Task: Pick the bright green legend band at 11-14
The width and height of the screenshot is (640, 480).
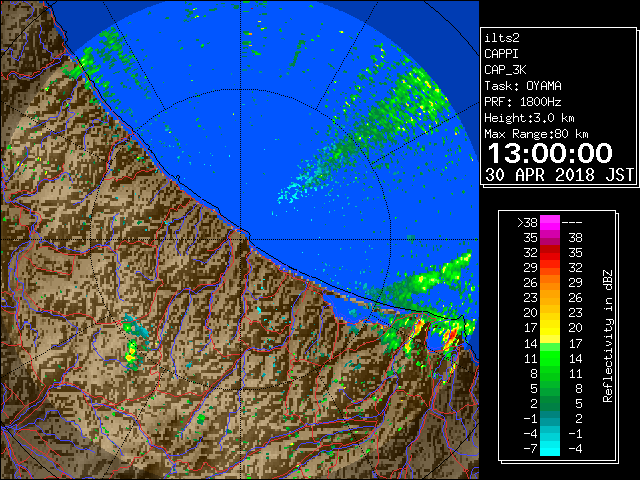Action: pyautogui.click(x=550, y=358)
